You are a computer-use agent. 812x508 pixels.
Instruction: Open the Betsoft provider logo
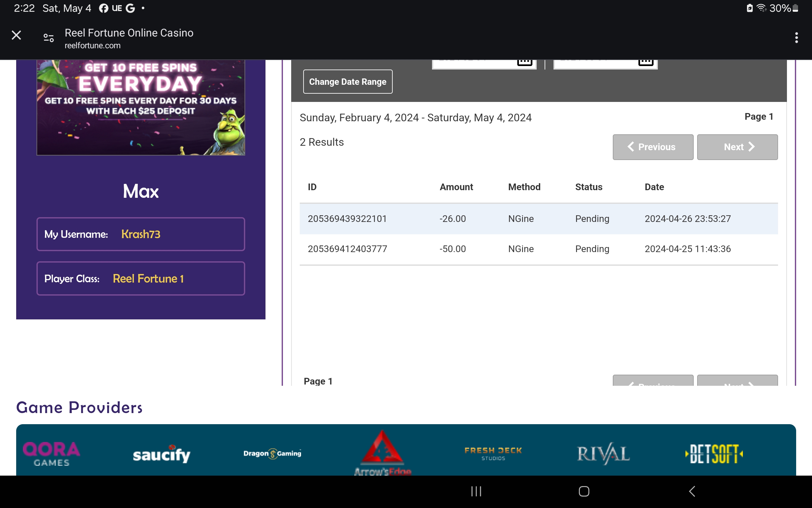[714, 454]
